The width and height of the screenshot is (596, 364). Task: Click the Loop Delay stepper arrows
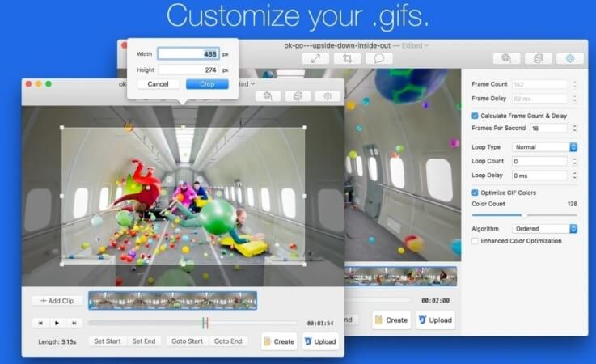pos(574,176)
